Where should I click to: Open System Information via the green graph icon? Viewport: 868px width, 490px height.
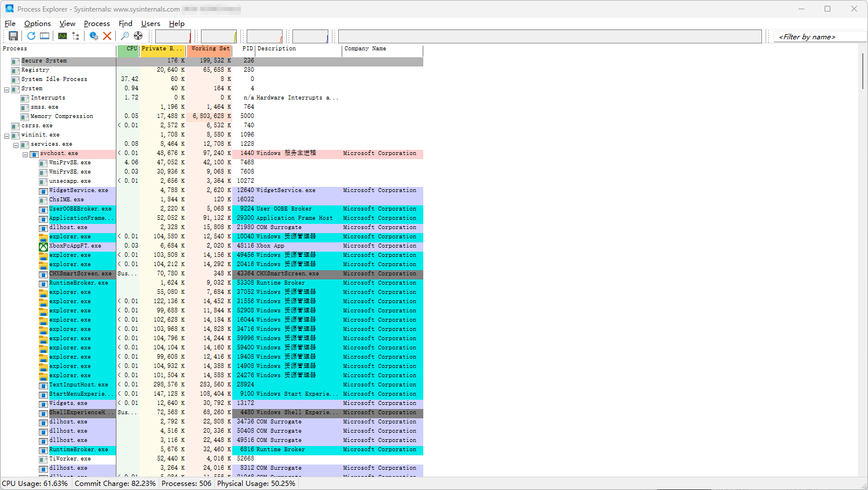[61, 35]
